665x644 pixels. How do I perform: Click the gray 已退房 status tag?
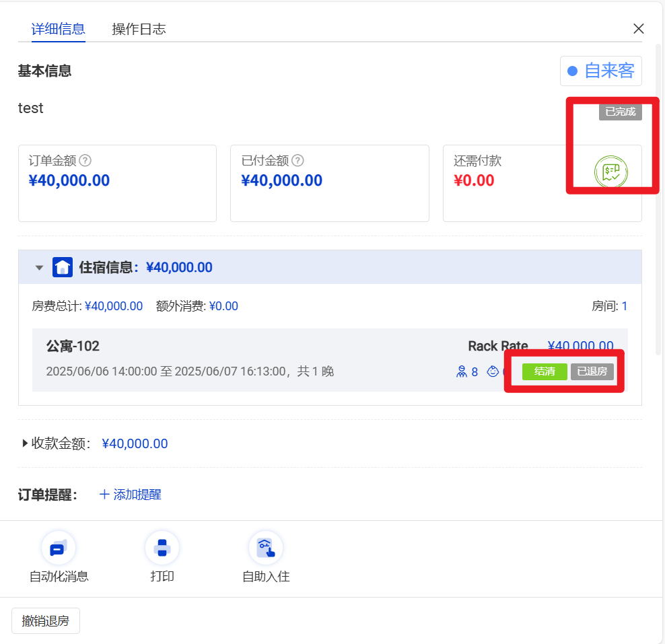coord(592,371)
